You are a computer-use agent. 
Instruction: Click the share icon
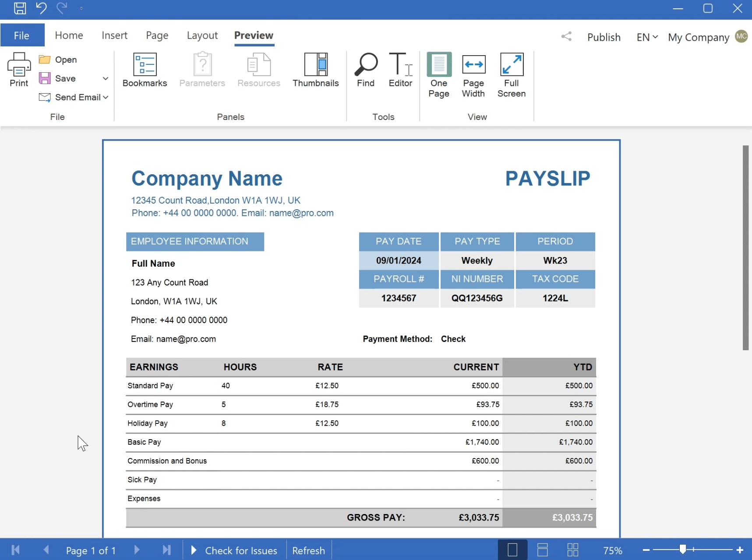point(566,36)
